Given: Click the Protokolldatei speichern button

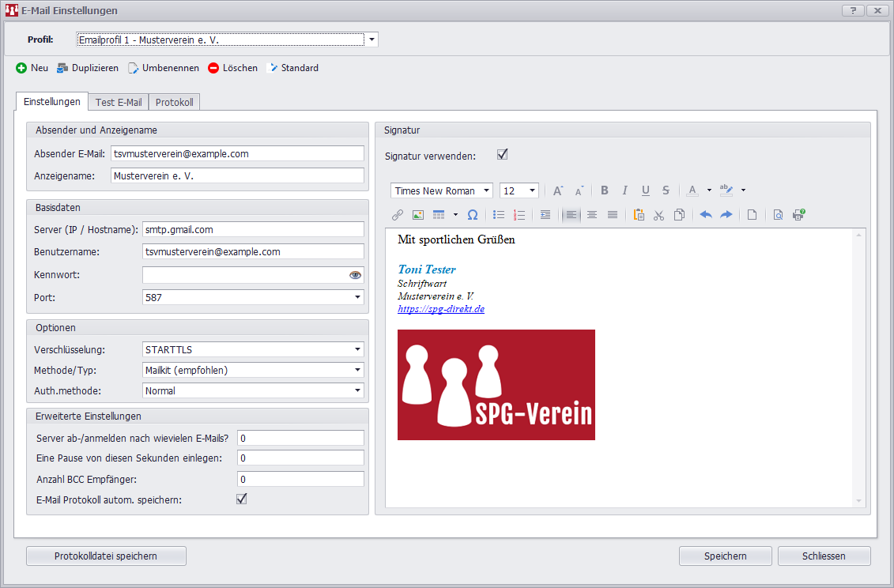Looking at the screenshot, I should pyautogui.click(x=106, y=556).
